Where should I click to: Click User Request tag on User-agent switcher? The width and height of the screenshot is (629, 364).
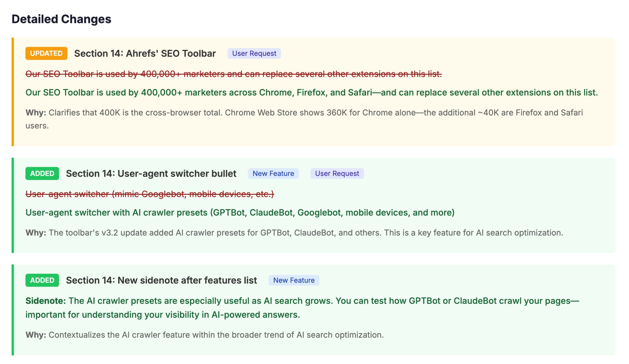337,174
